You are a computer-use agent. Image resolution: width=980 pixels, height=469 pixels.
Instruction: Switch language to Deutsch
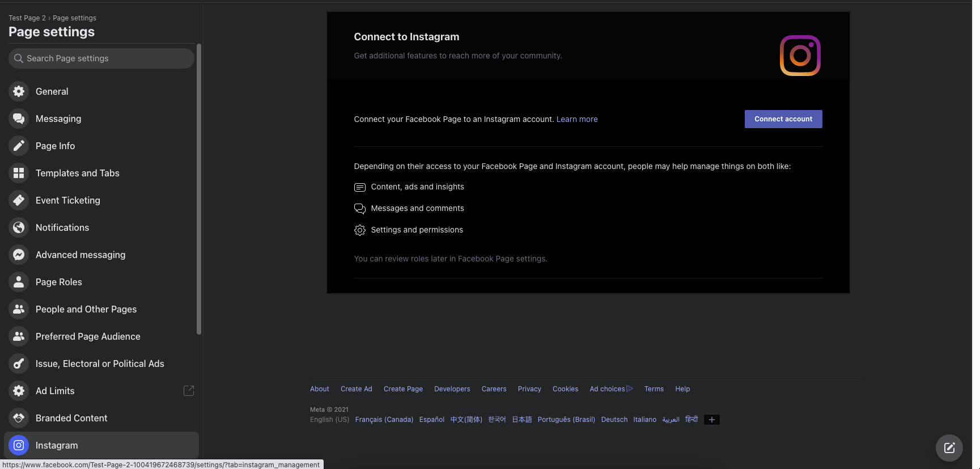coord(614,420)
